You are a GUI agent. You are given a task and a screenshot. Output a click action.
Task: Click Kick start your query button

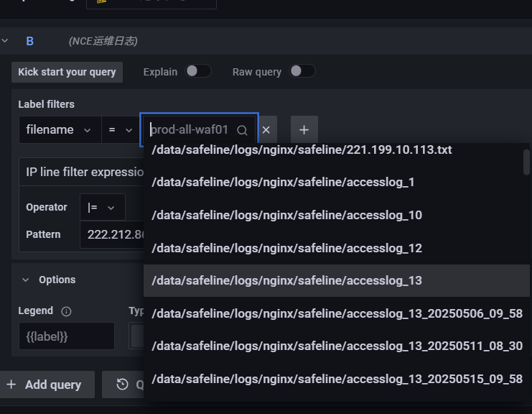click(x=67, y=72)
